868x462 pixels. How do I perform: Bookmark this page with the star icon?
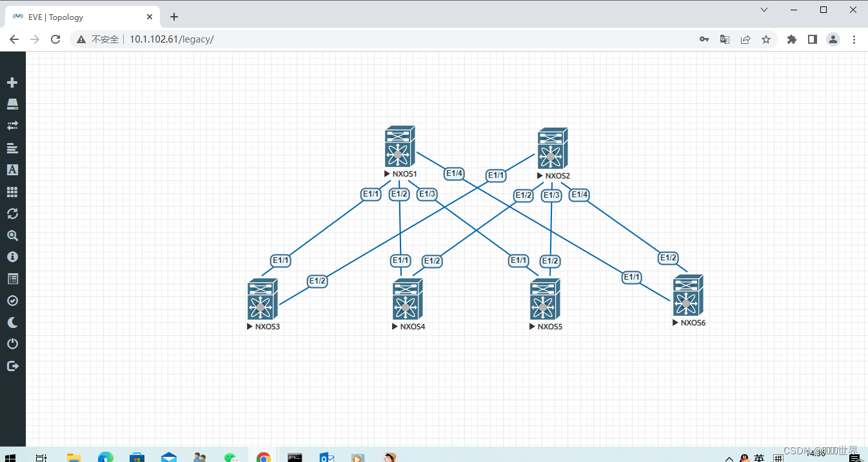[766, 39]
